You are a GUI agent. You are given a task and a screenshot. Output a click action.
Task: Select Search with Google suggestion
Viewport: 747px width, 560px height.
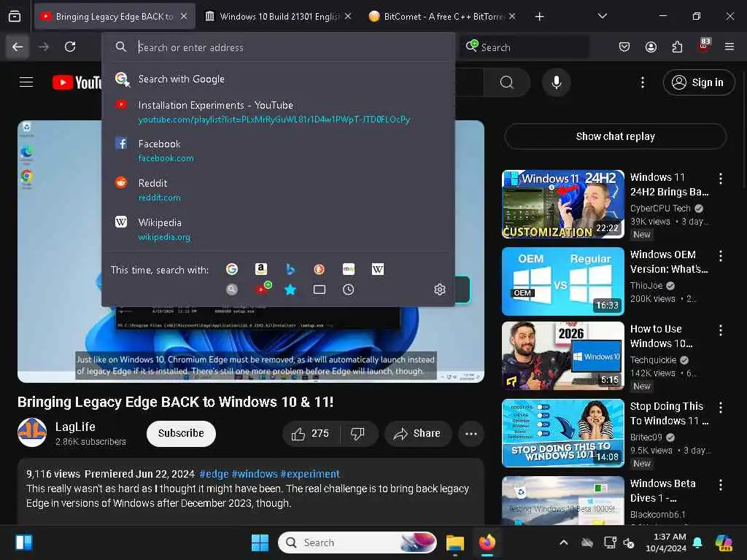[x=278, y=79]
